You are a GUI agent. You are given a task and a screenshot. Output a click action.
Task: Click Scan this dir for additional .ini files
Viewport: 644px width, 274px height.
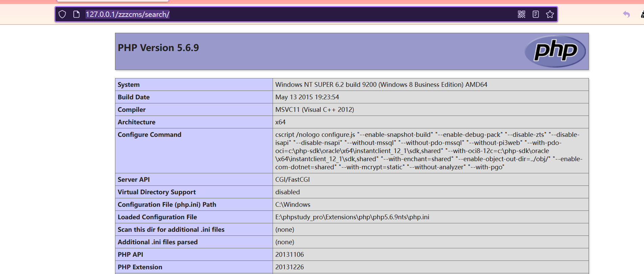coord(171,229)
